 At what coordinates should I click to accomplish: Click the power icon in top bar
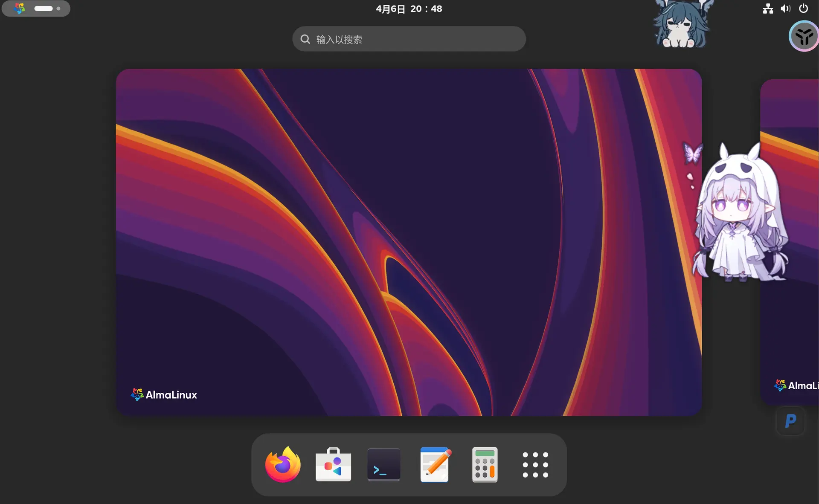click(803, 9)
